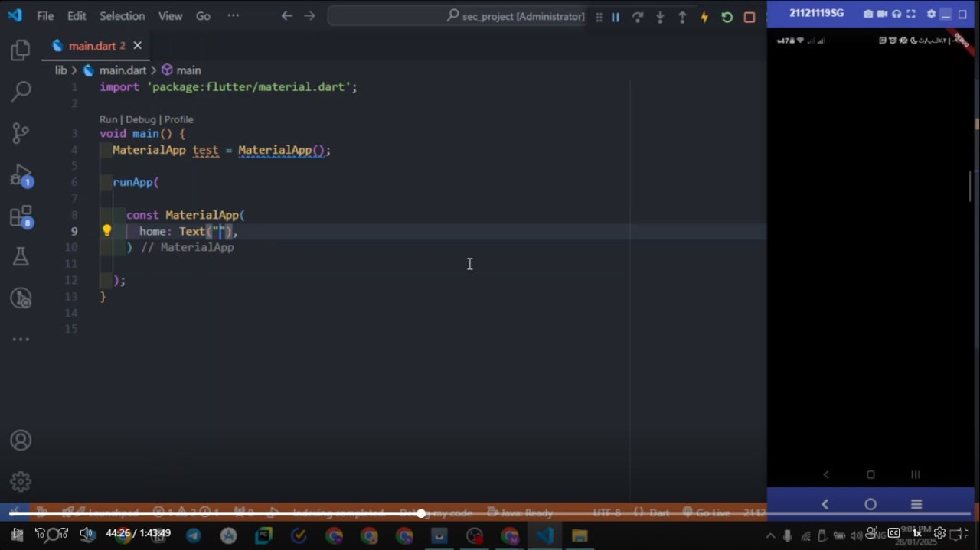Open the Explorer view in the activity bar

point(21,50)
